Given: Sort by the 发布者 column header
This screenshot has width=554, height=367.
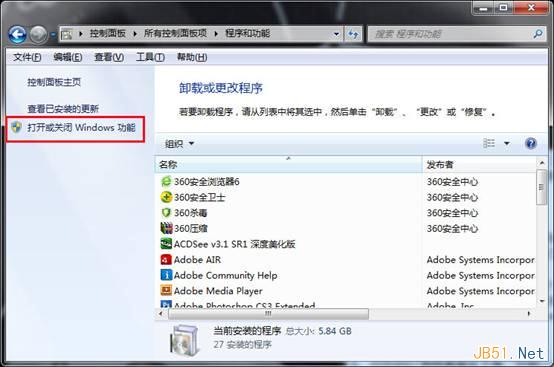Looking at the screenshot, I should pos(480,164).
